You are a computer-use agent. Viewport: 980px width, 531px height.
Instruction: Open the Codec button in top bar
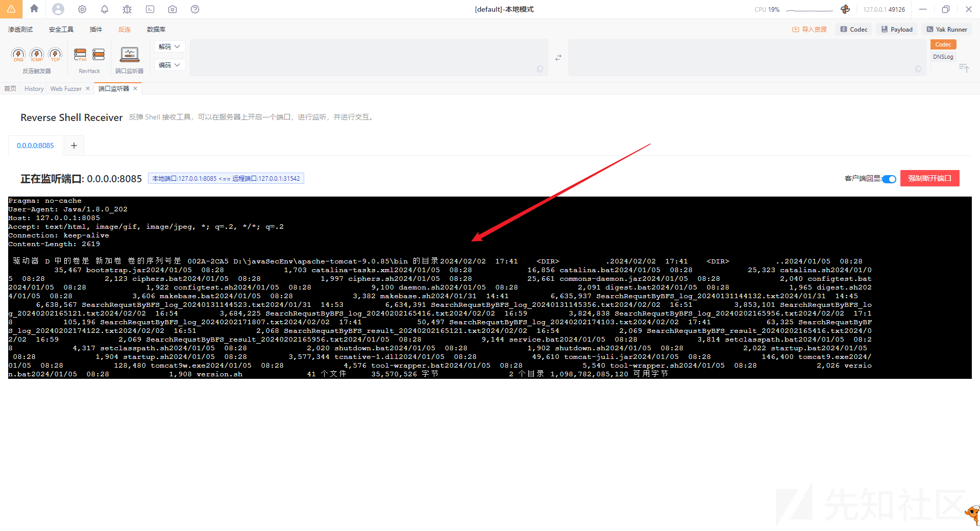pos(854,30)
